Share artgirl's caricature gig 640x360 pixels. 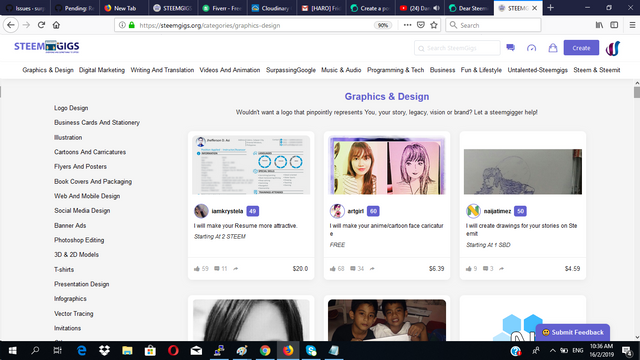coord(372,269)
